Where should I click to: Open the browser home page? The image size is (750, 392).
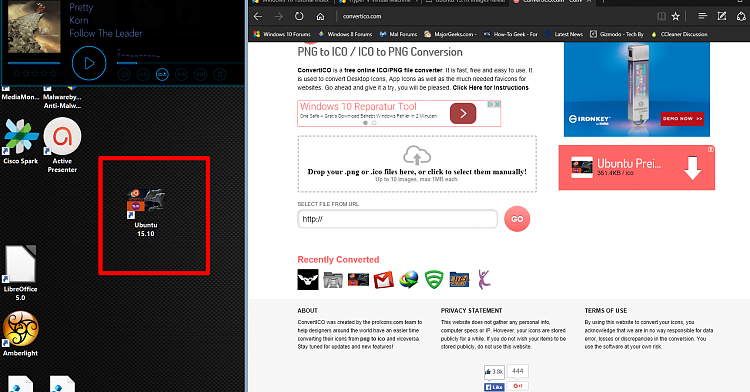[x=320, y=16]
